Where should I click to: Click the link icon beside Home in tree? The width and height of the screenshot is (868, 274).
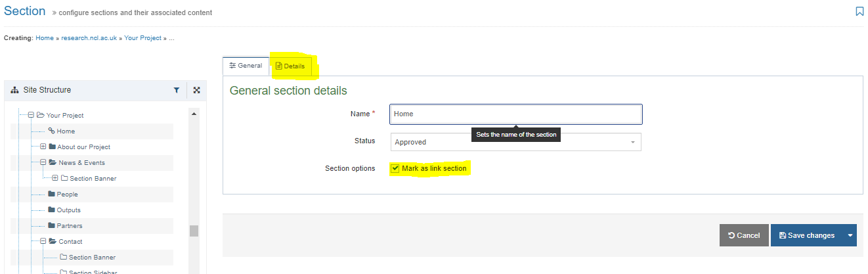[x=52, y=131]
